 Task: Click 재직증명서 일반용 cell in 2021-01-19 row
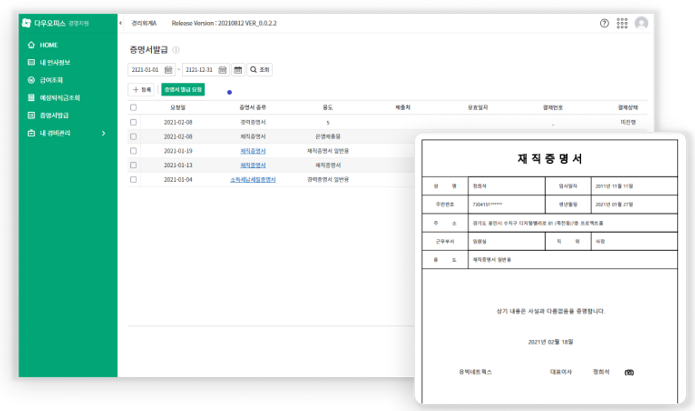[x=328, y=151]
